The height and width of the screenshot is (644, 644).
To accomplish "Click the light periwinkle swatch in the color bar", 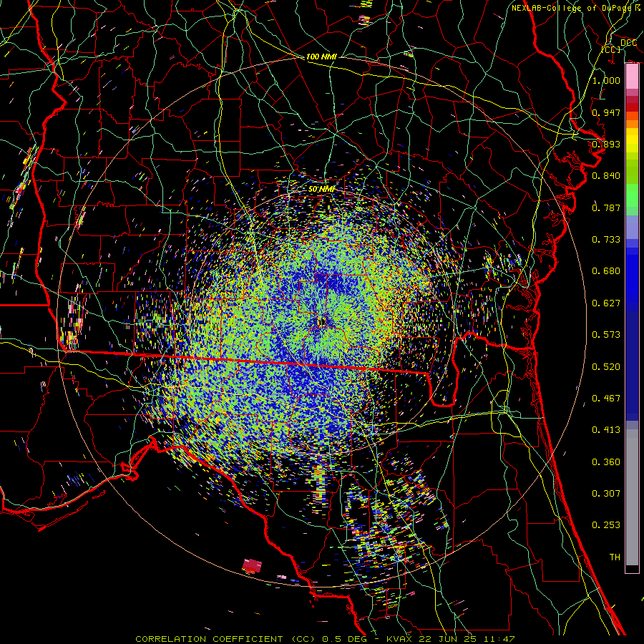I will (x=632, y=228).
